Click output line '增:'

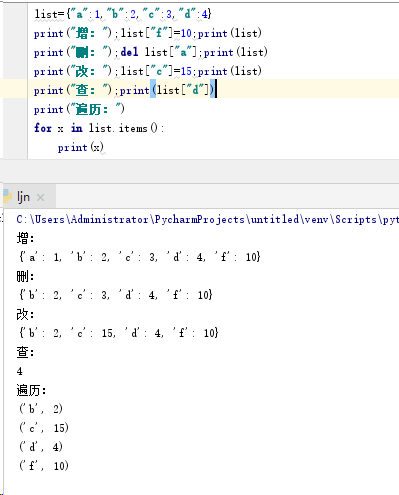(25, 238)
